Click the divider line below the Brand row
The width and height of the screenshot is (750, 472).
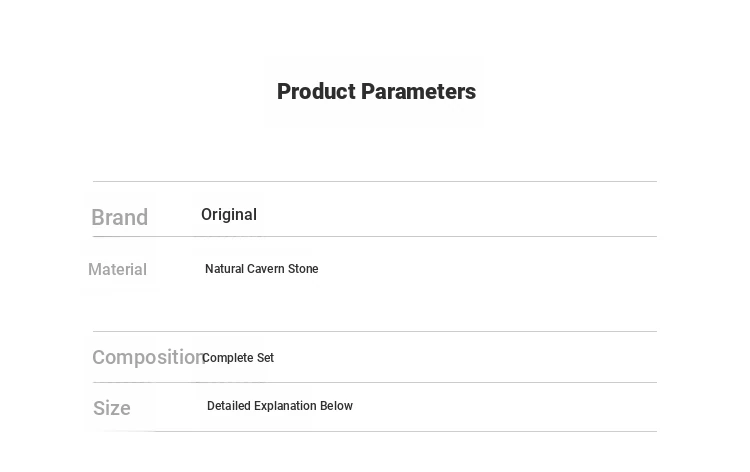pos(375,236)
